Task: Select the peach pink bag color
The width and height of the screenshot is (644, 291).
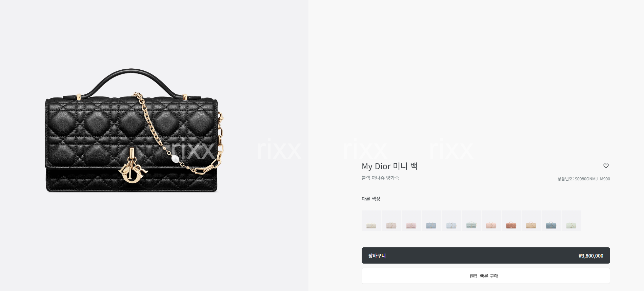Action: pos(491,221)
